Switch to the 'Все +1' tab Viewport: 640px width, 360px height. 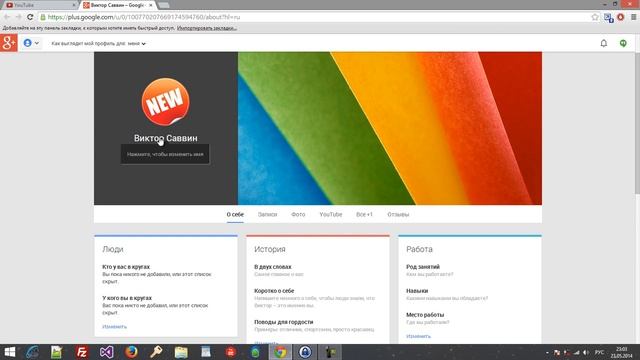tap(364, 214)
